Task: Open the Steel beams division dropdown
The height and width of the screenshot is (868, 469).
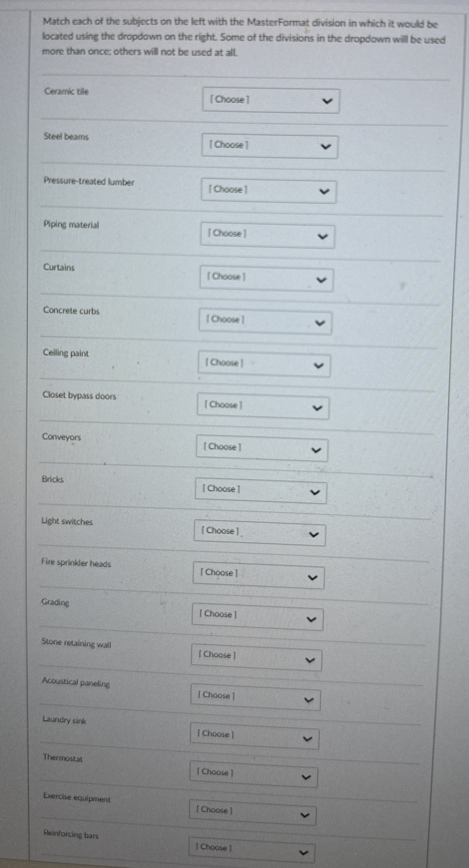Action: click(270, 146)
